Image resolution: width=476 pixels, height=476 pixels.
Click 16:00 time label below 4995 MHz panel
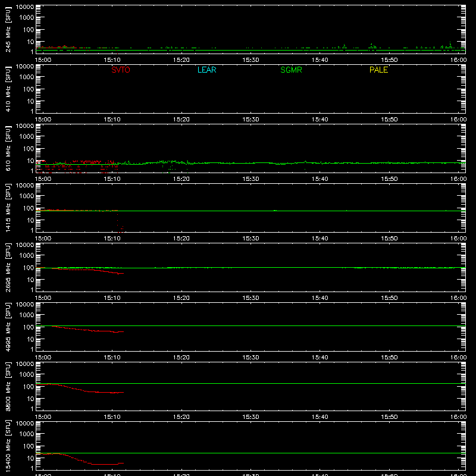[458, 358]
